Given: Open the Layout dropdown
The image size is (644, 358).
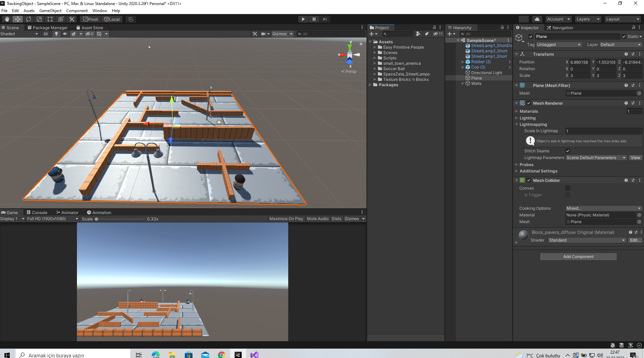Looking at the screenshot, I should pyautogui.click(x=622, y=19).
